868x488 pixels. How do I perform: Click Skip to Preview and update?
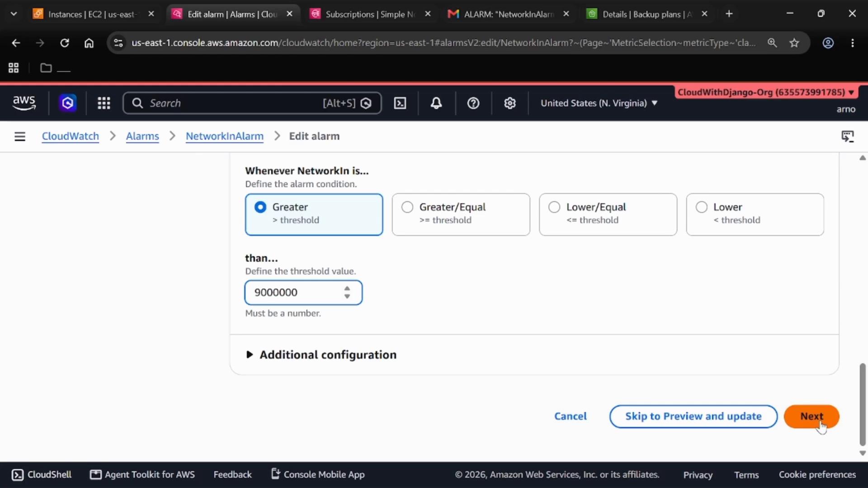point(693,416)
